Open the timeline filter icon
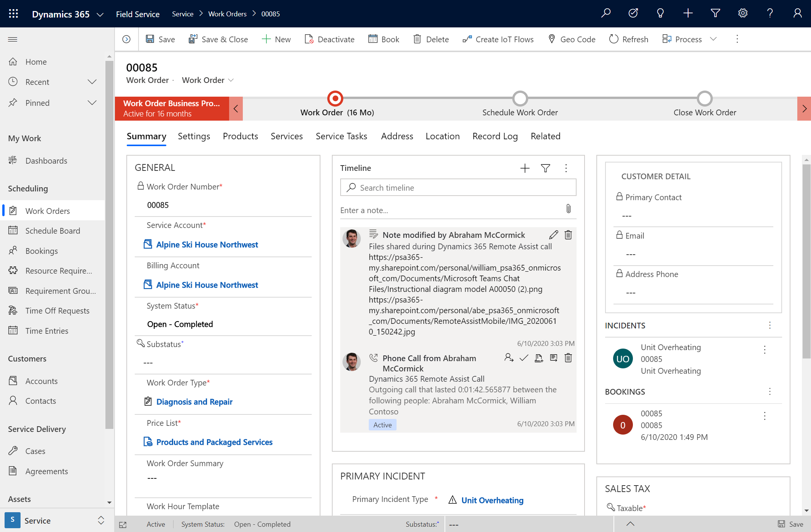The height and width of the screenshot is (532, 811). click(x=545, y=168)
